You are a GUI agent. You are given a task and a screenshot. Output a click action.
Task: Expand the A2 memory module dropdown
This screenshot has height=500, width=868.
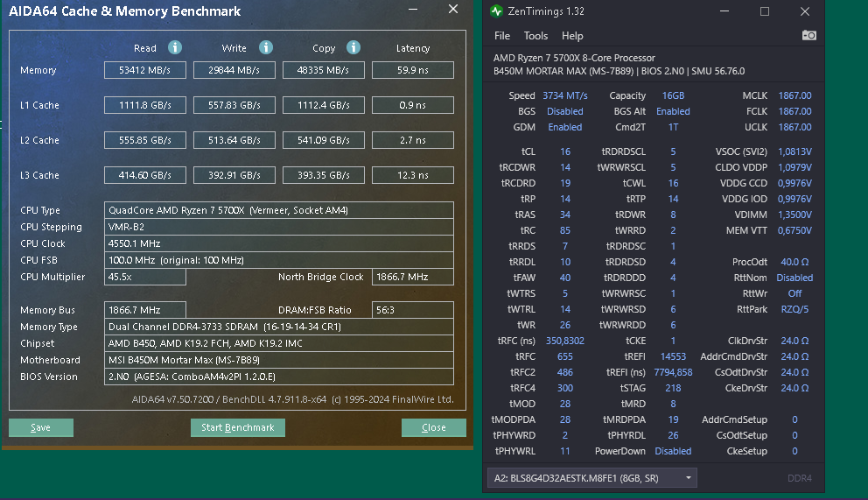coord(591,478)
